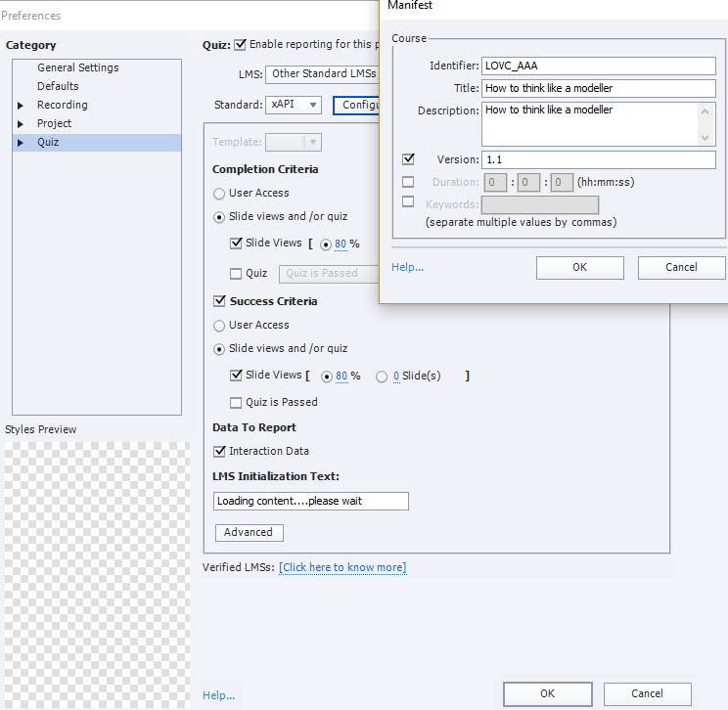The image size is (728, 710).
Task: Uncheck the Version checkbox in Manifest
Action: 408,159
